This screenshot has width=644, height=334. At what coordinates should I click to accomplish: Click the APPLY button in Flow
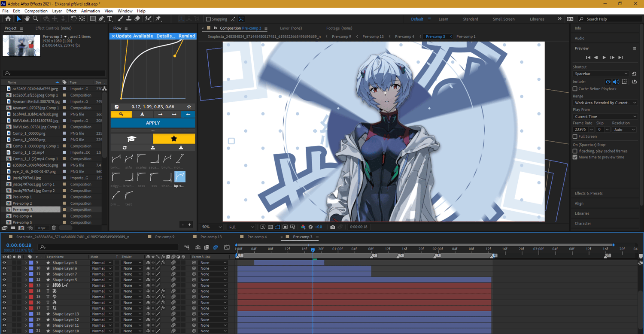click(153, 123)
